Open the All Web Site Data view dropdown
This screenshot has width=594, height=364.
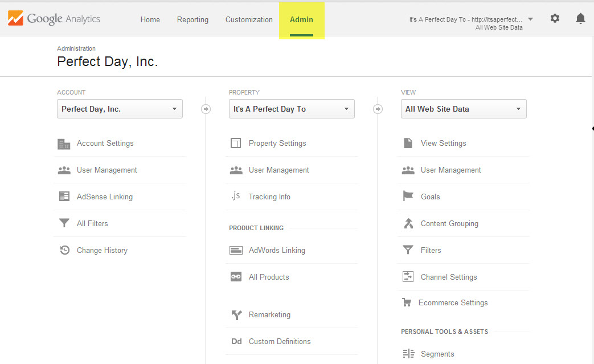(x=464, y=109)
